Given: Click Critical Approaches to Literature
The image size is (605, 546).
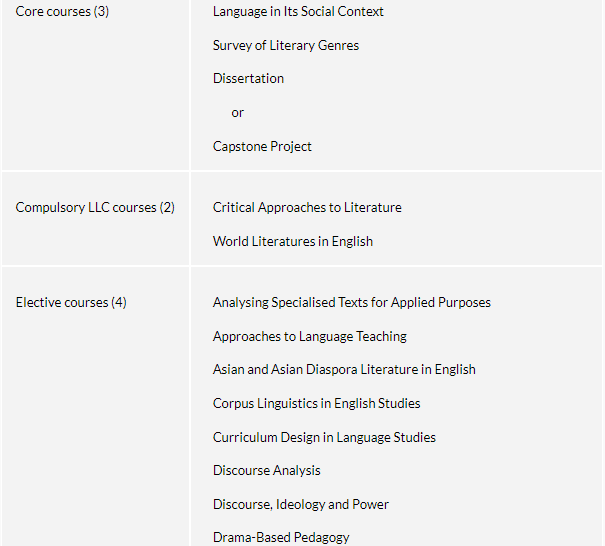Looking at the screenshot, I should click(307, 208).
